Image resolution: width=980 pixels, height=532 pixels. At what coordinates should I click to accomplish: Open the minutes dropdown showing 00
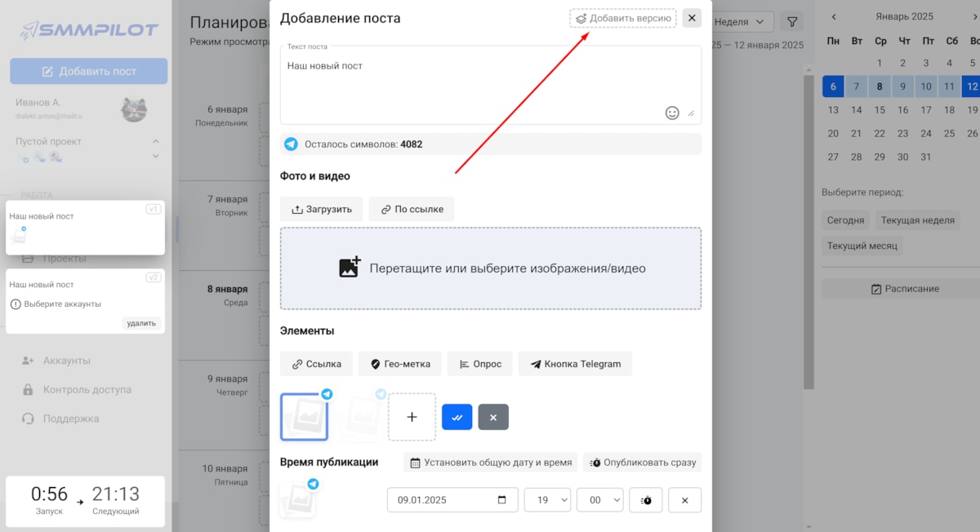[600, 500]
